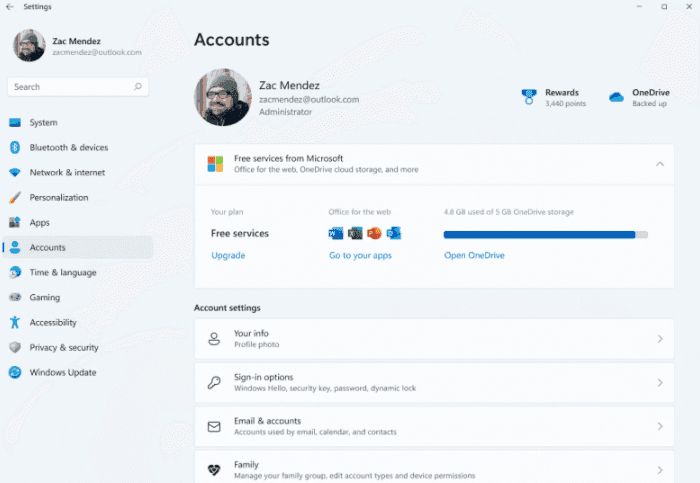
Task: Click the large Zac Mendez profile photo
Action: [x=223, y=97]
